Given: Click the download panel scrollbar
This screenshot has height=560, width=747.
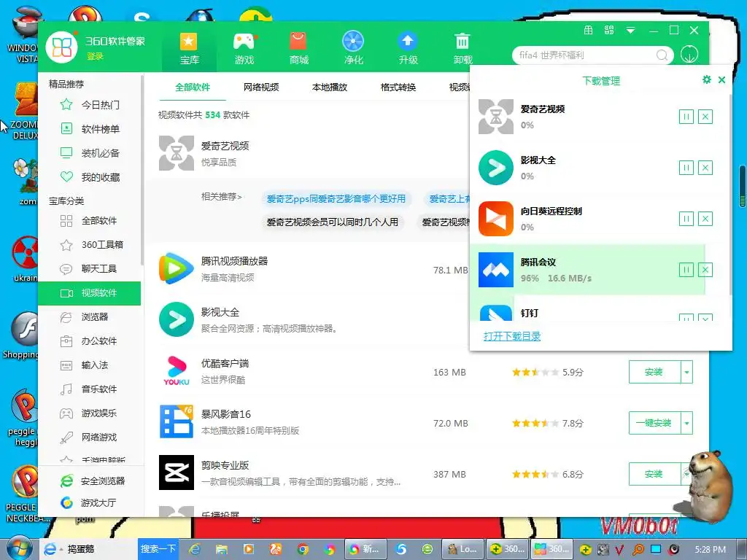Looking at the screenshot, I should (730, 195).
